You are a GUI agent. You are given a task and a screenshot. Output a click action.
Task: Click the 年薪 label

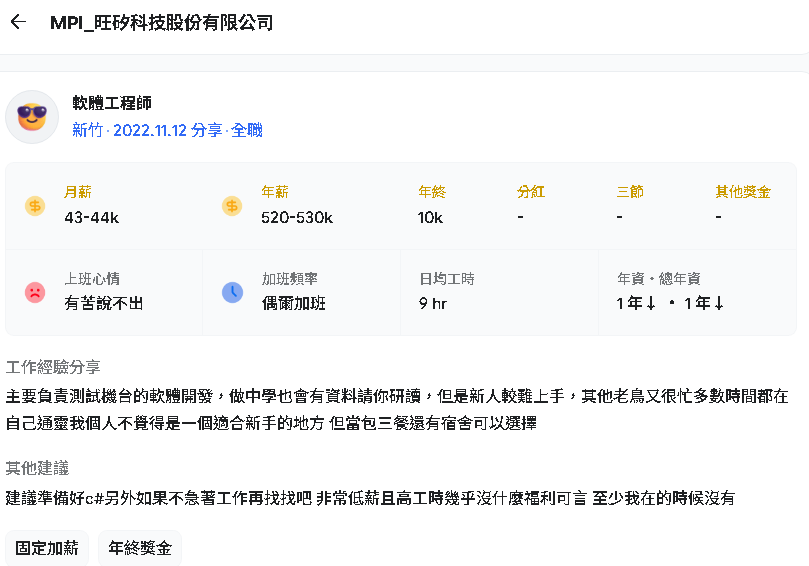(x=275, y=192)
